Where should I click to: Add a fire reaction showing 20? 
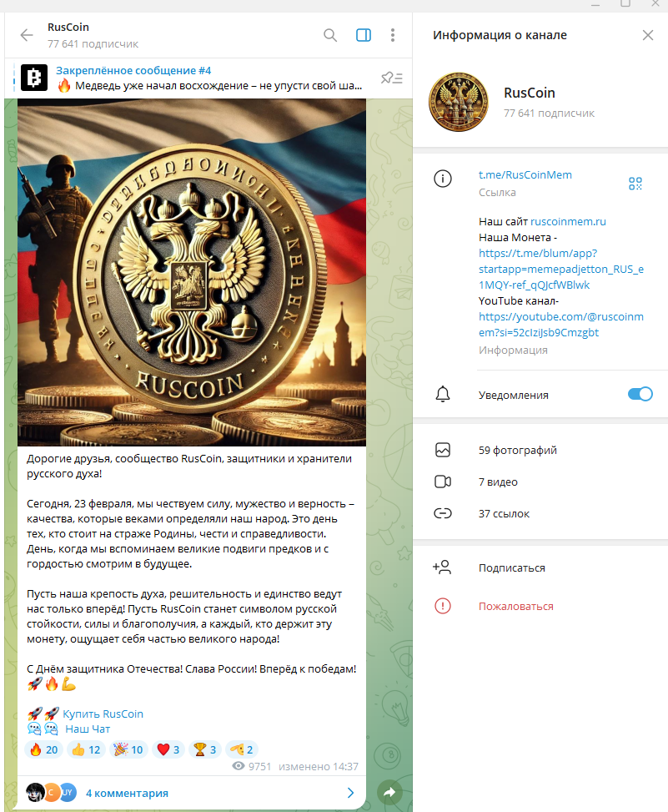coord(44,750)
